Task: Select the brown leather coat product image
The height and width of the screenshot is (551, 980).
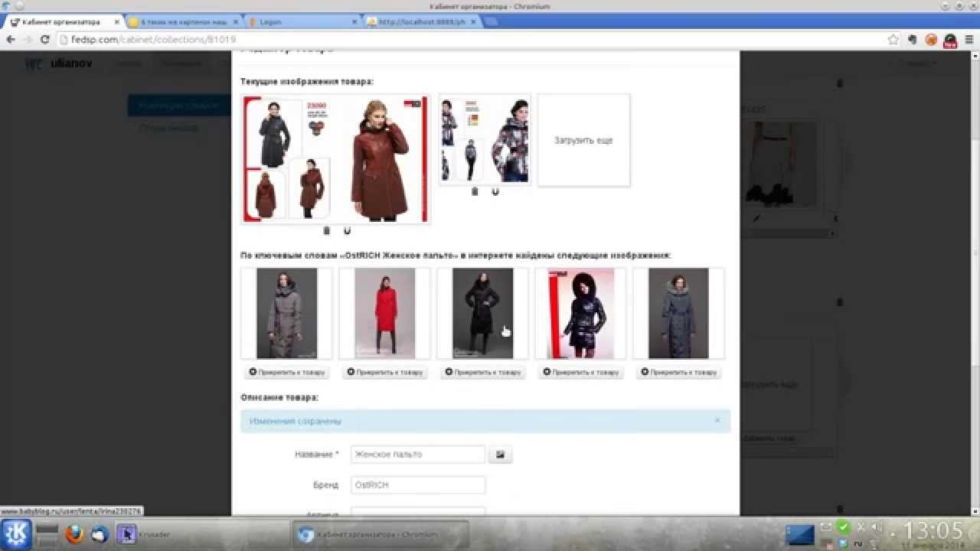Action: click(336, 159)
